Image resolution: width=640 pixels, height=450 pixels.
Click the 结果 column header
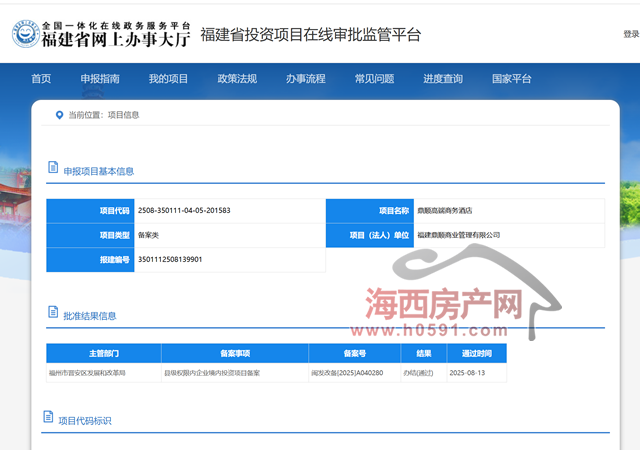point(424,353)
